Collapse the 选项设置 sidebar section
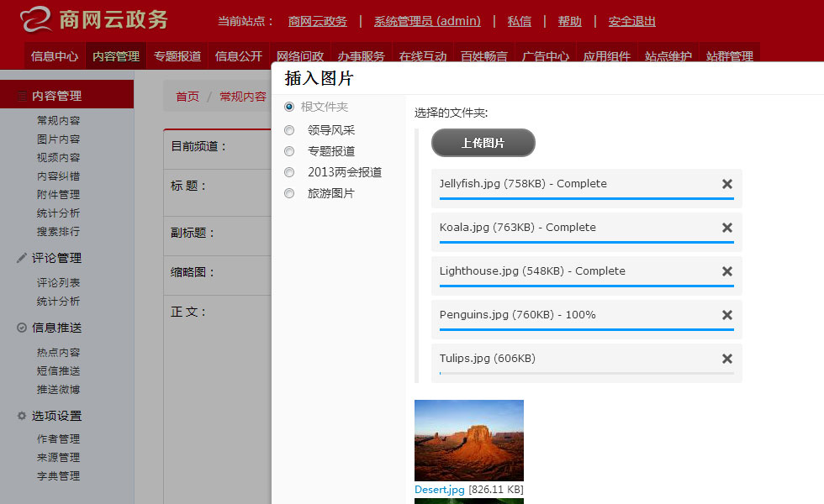 [57, 416]
